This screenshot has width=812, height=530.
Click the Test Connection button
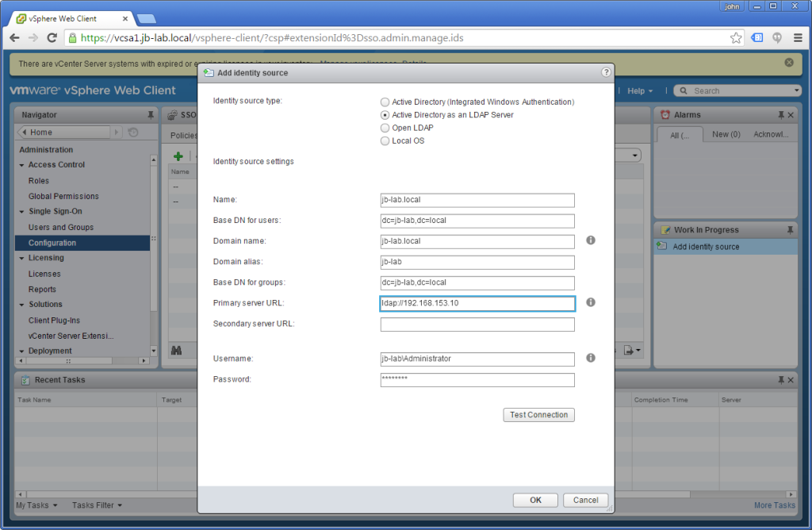[538, 415]
